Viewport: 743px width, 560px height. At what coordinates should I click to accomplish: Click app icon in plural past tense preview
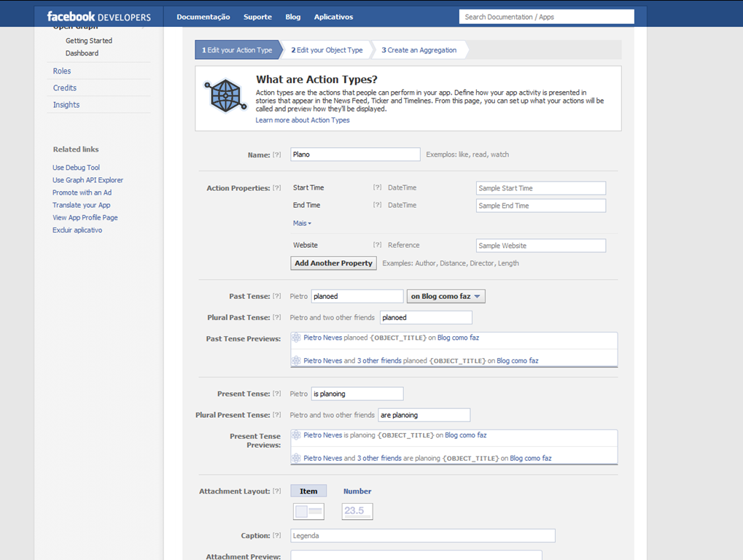(296, 360)
